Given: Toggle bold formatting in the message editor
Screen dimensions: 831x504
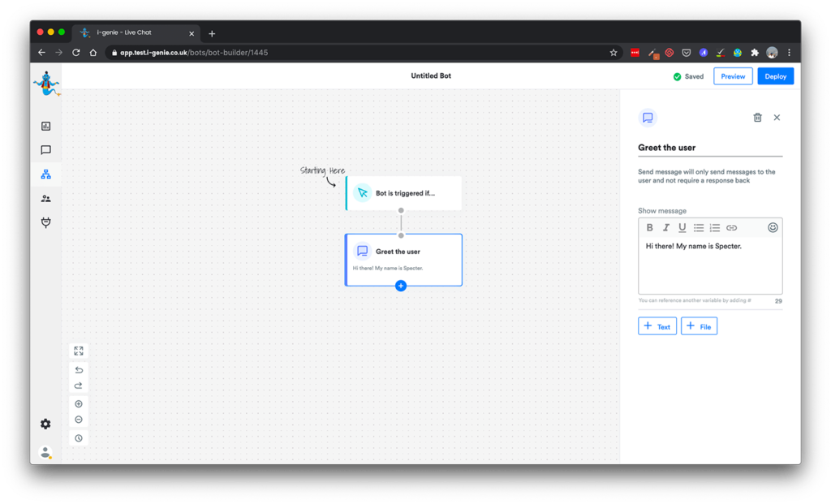Looking at the screenshot, I should tap(649, 228).
